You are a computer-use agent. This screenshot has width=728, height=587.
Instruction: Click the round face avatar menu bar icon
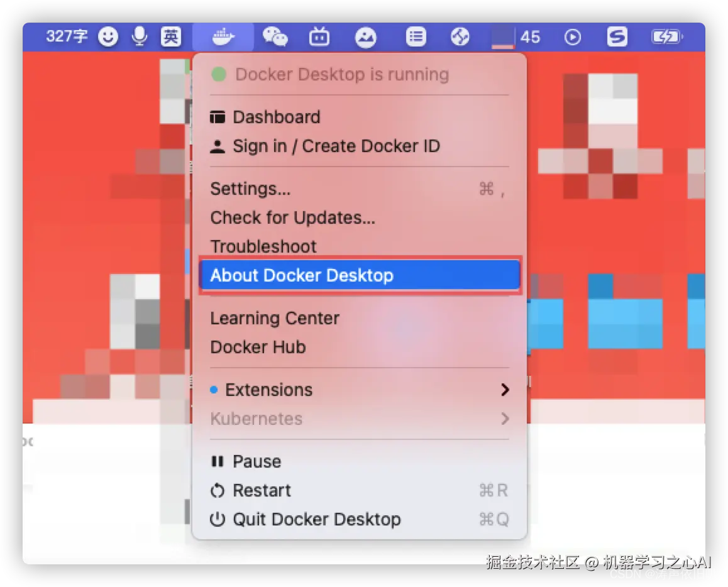click(x=366, y=37)
